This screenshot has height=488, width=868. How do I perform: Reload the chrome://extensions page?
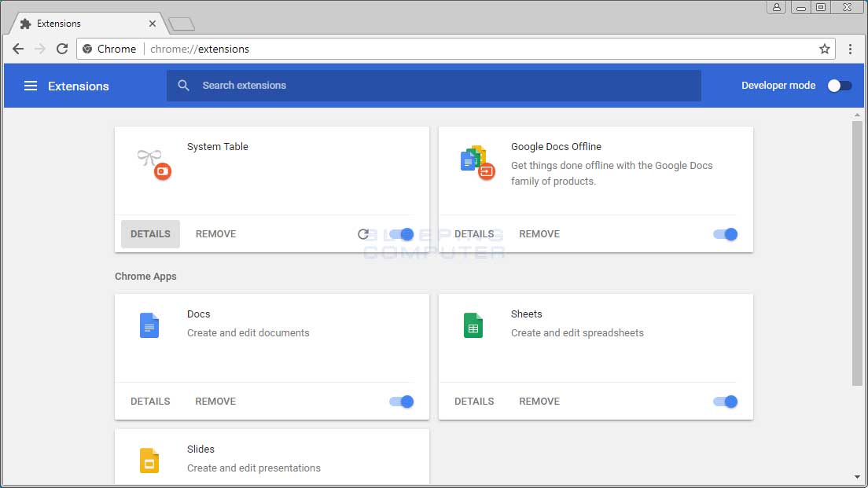[62, 49]
